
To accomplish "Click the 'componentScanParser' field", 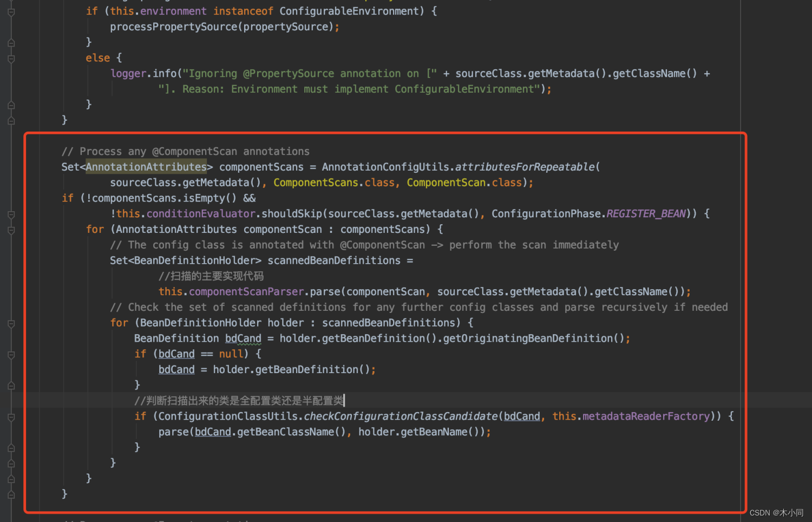I will 246,292.
